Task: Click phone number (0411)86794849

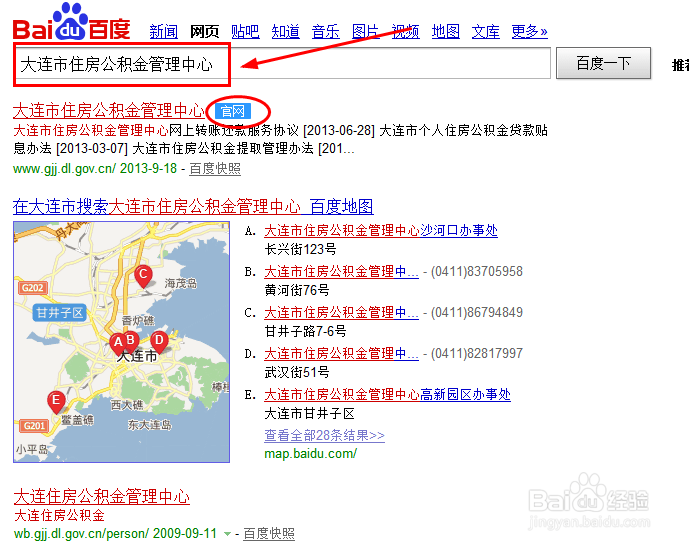Action: tap(477, 312)
